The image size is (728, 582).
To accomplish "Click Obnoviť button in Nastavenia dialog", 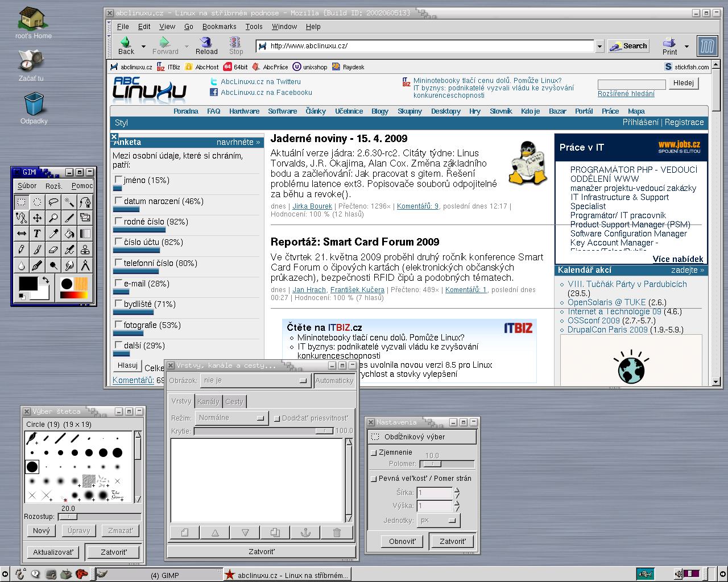I will pyautogui.click(x=402, y=541).
